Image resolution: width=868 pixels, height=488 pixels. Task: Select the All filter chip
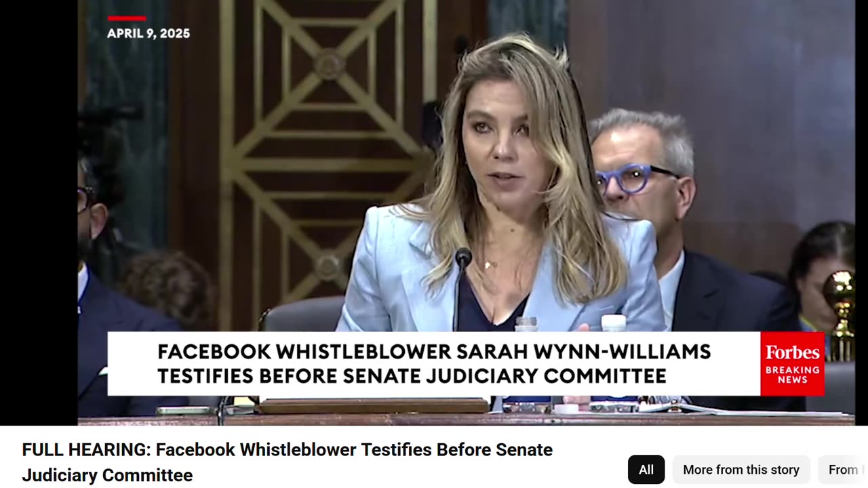tap(646, 470)
